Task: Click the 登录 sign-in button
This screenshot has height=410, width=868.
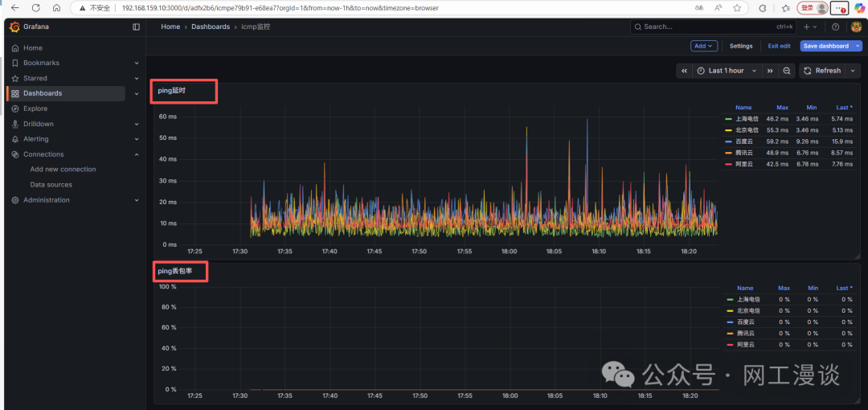Action: tap(812, 8)
